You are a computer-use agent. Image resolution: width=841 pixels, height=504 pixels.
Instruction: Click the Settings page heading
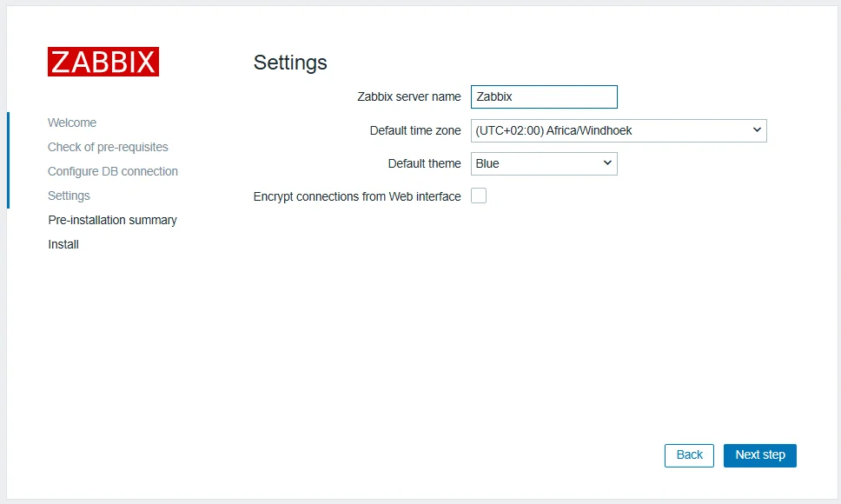tap(290, 63)
